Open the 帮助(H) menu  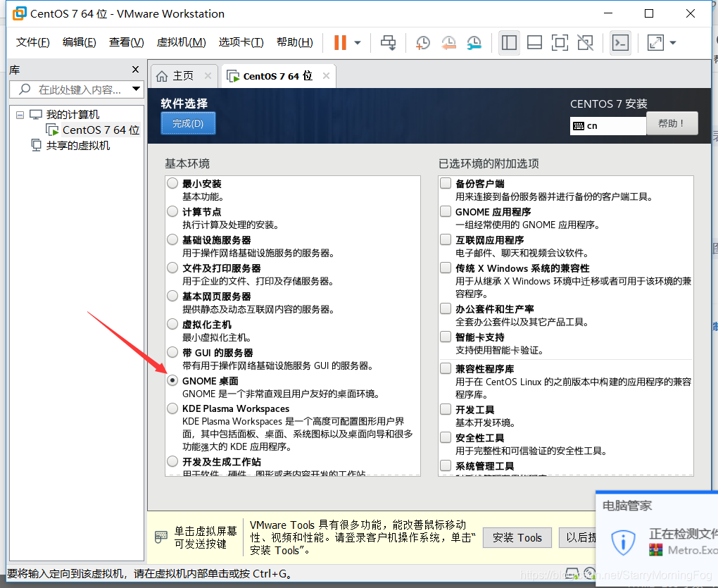point(294,42)
